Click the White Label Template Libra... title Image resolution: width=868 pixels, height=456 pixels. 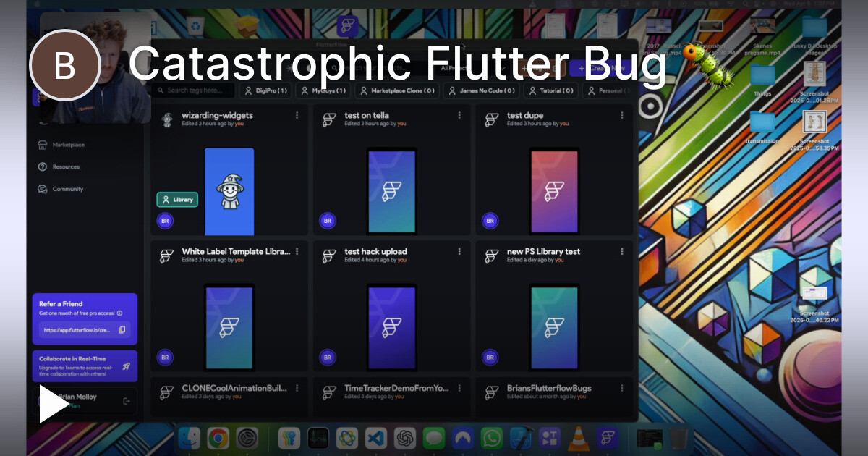[236, 252]
